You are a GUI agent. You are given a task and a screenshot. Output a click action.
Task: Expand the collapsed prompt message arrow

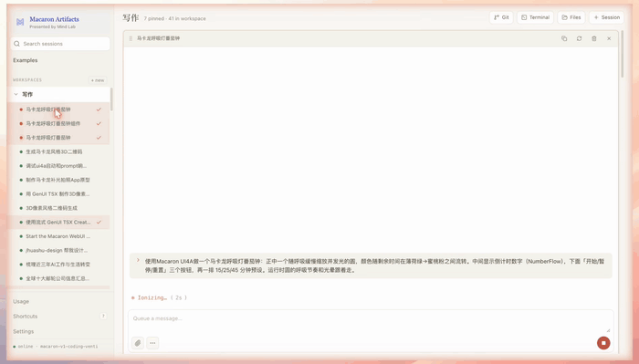(138, 260)
